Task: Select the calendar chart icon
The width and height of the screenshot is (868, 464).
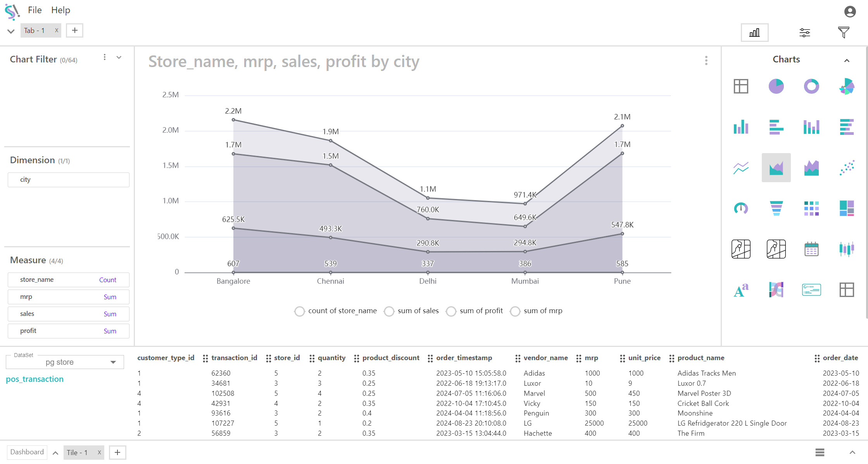Action: 811,249
